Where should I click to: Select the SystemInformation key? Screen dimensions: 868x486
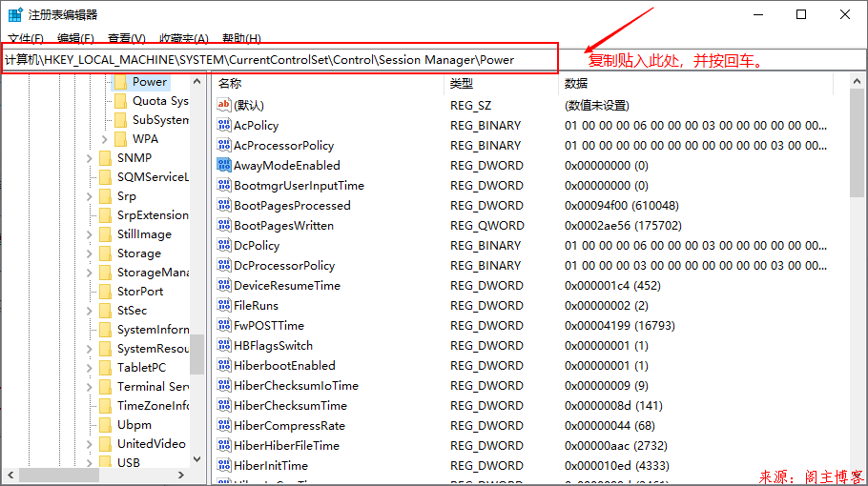click(x=153, y=330)
